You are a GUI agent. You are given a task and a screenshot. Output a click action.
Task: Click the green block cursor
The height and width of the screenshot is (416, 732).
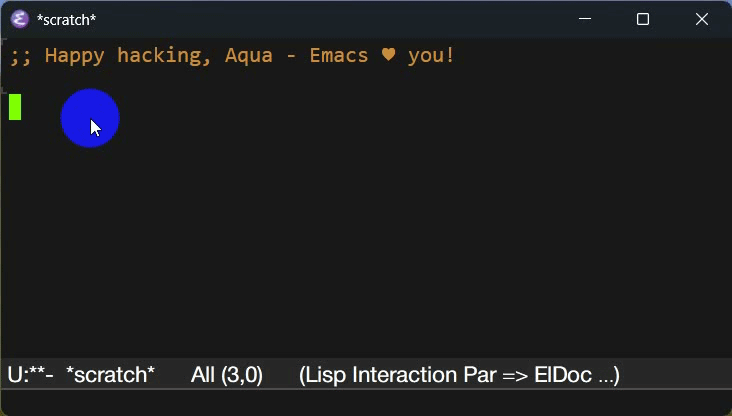15,107
